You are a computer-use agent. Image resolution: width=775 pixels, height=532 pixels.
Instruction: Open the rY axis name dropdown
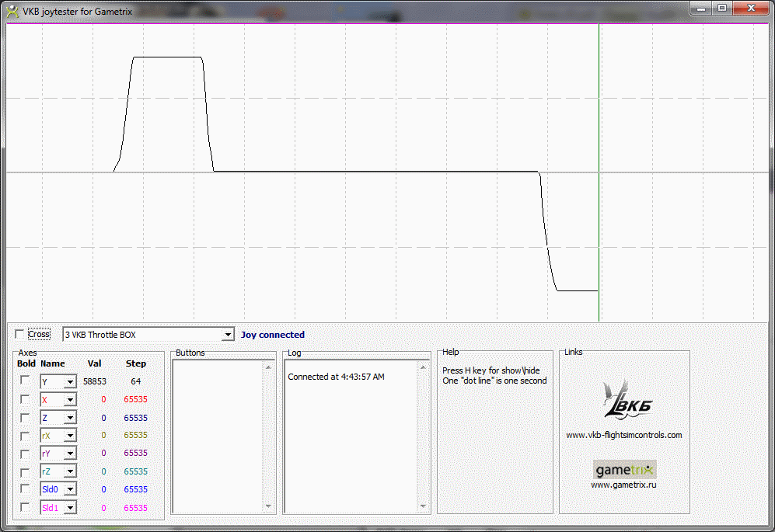70,454
